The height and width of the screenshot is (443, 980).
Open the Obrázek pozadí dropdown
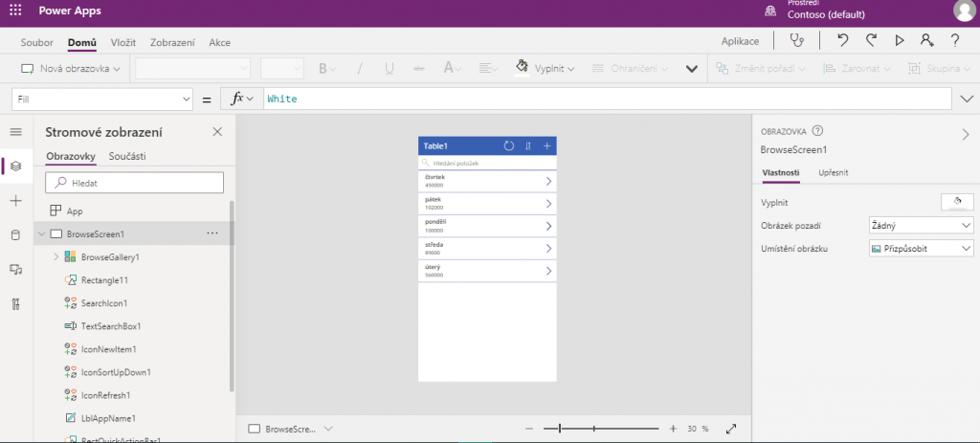pos(921,225)
